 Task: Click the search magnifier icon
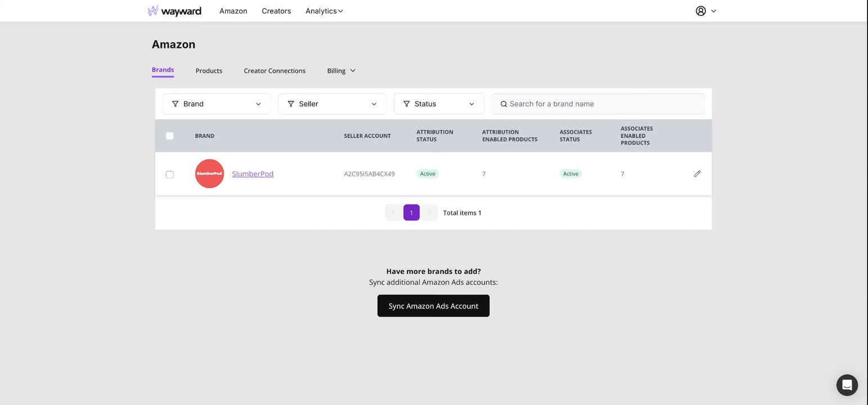click(x=503, y=104)
